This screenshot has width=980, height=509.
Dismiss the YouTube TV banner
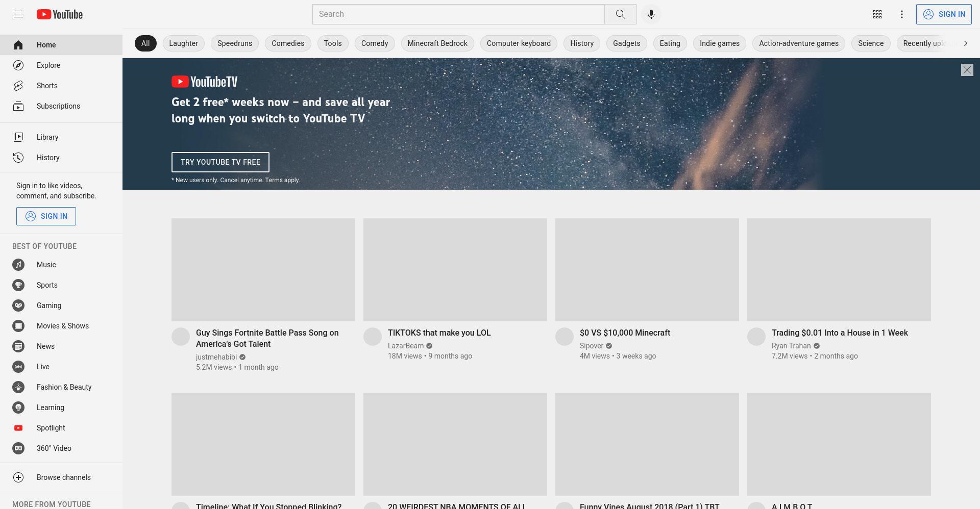[967, 70]
